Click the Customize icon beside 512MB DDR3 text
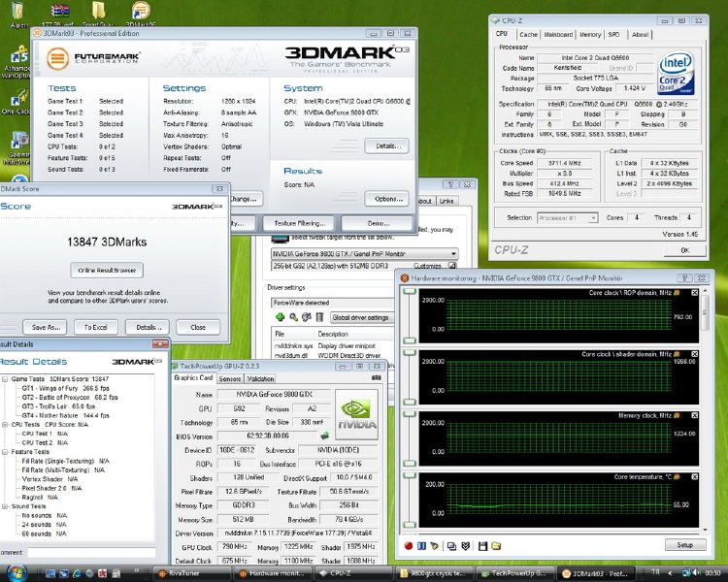 click(x=452, y=266)
